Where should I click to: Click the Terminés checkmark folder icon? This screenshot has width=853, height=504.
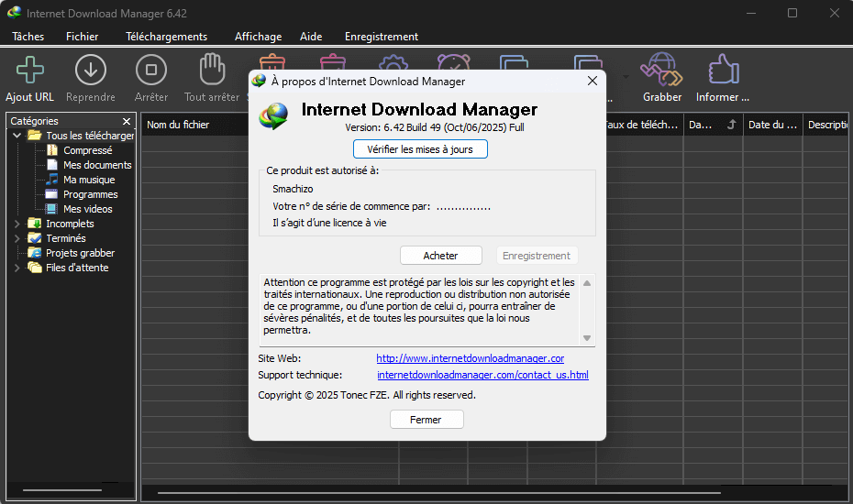coord(34,238)
